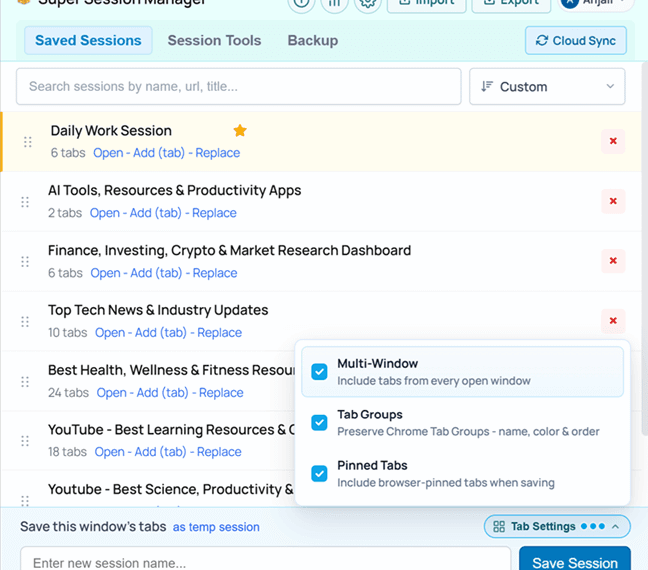Click Add (tab) for Best Health session

tap(162, 392)
